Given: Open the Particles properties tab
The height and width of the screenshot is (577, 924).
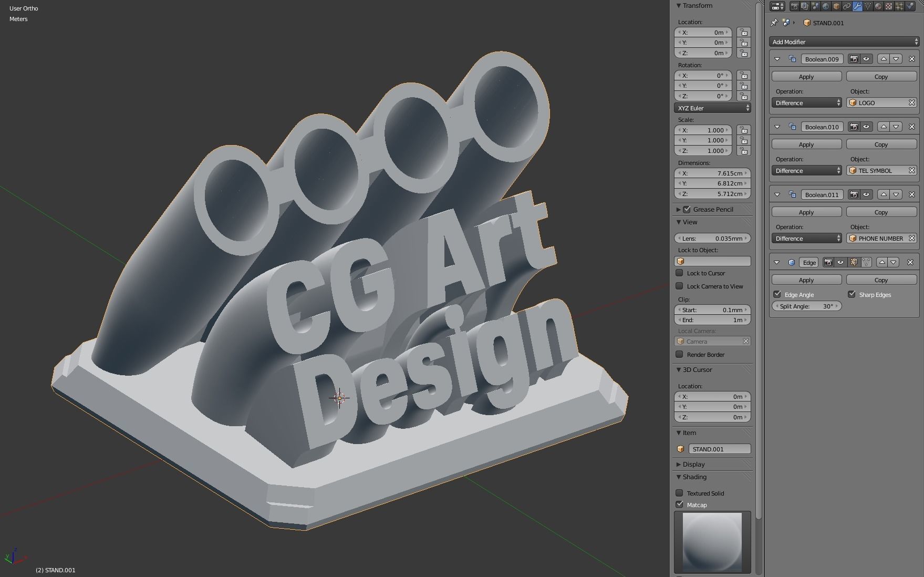Looking at the screenshot, I should (x=899, y=6).
